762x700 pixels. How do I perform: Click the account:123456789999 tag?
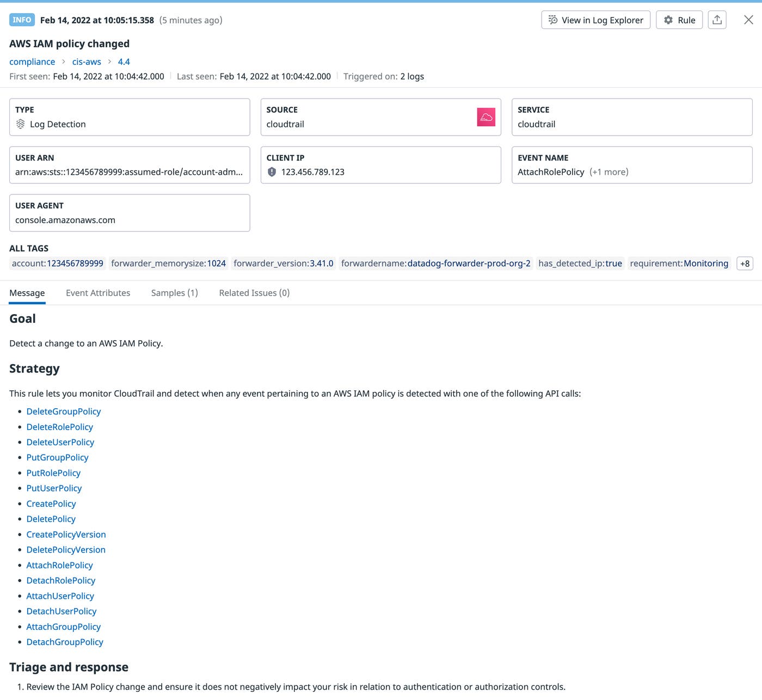coord(57,263)
